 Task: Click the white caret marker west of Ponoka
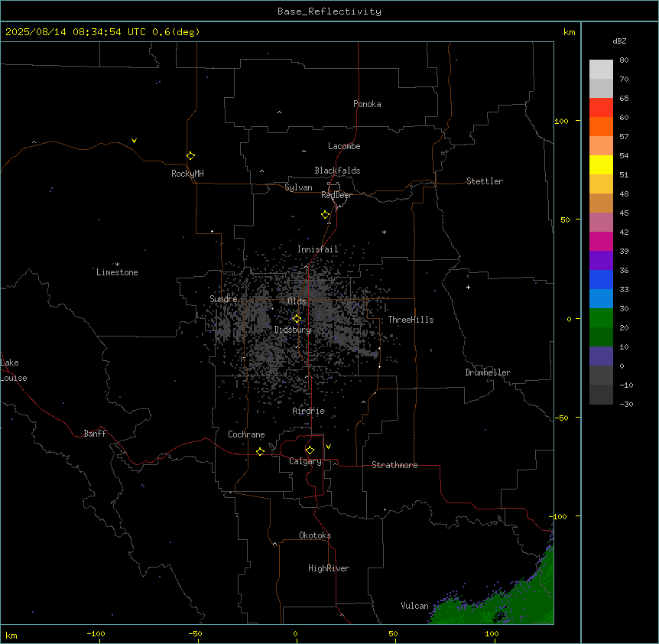point(279,112)
